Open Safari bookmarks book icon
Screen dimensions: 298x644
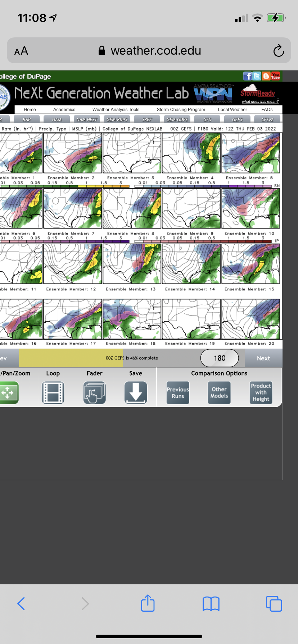[x=211, y=603]
